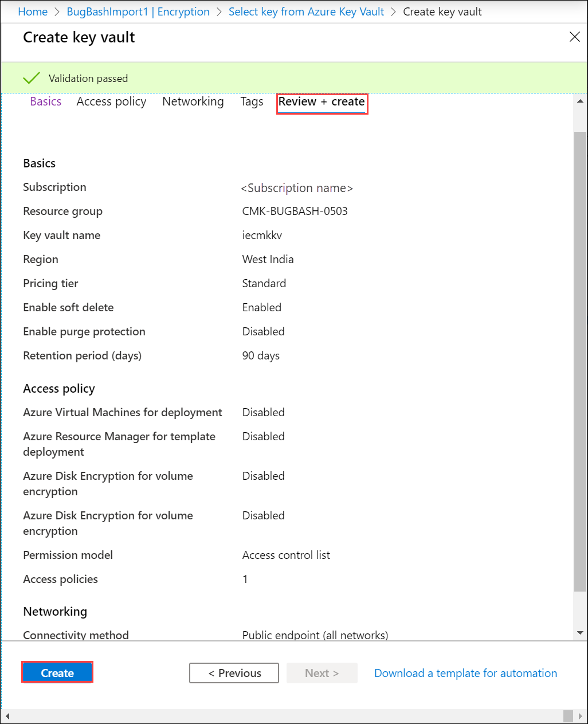
Task: View the Networking tab
Action: (x=193, y=101)
